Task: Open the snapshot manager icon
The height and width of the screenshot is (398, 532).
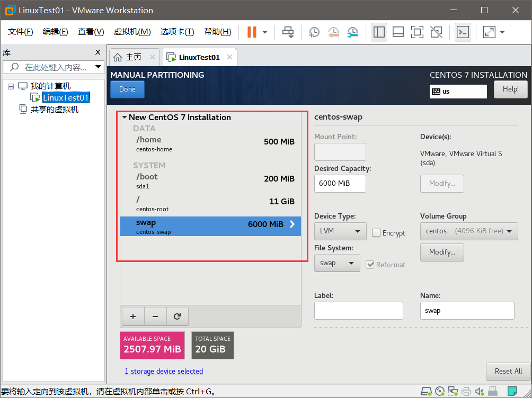Action: tap(353, 32)
